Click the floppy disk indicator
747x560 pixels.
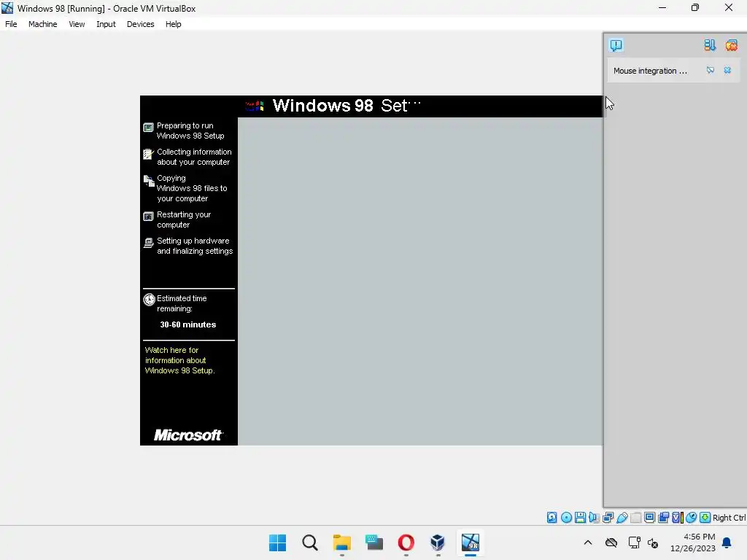tap(580, 518)
